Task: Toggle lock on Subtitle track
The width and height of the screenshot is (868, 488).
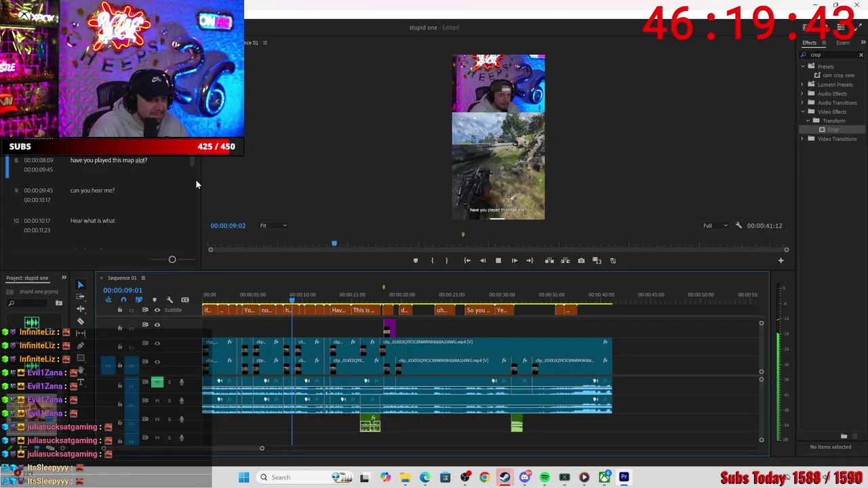Action: 120,310
